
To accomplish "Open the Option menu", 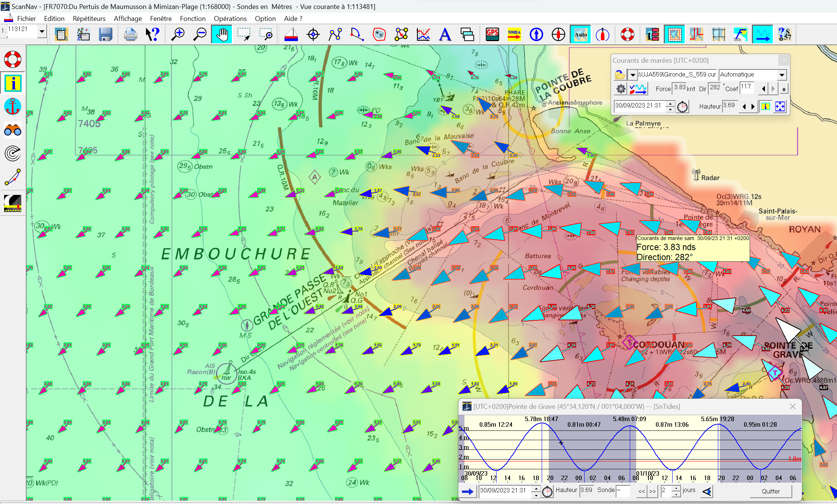I will (x=265, y=18).
